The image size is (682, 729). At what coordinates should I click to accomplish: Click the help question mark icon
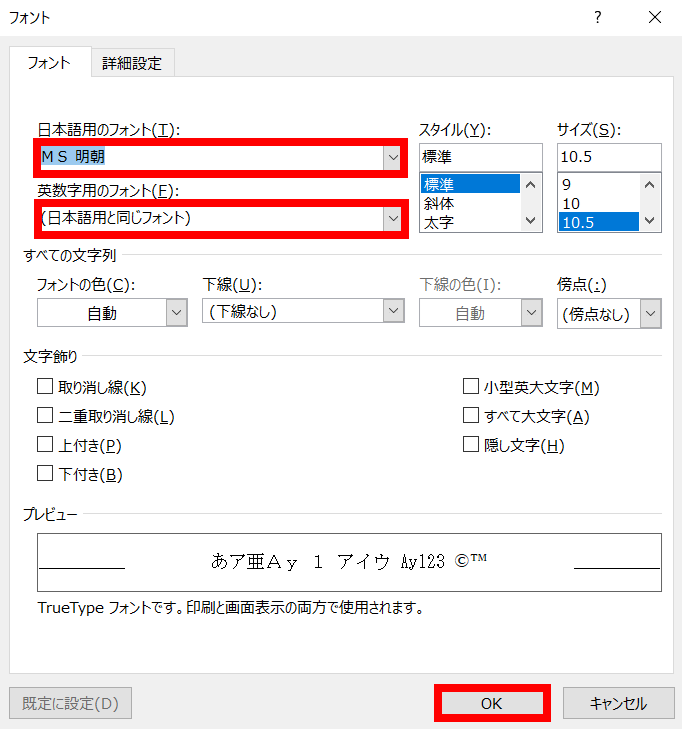pyautogui.click(x=597, y=18)
